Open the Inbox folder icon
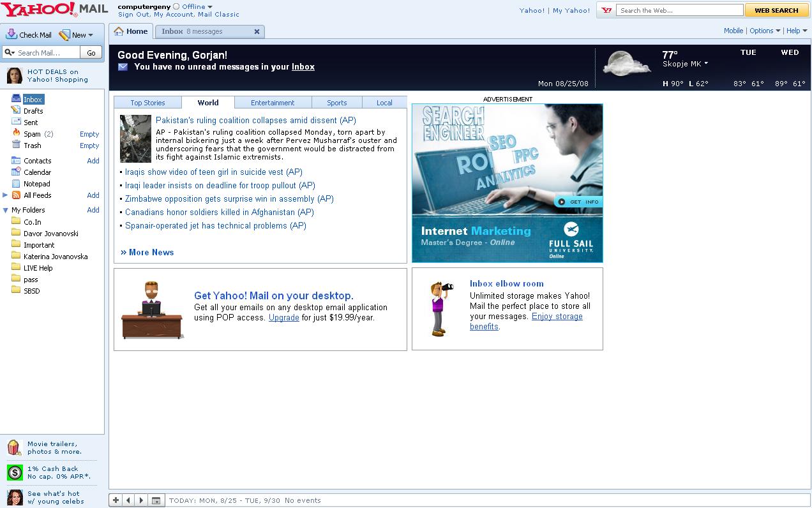 (x=17, y=99)
